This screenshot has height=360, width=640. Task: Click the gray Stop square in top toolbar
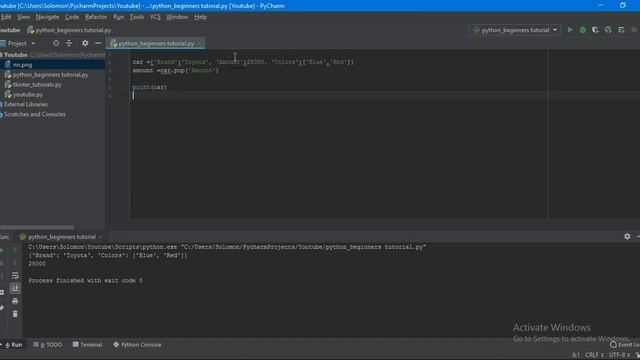[634, 30]
